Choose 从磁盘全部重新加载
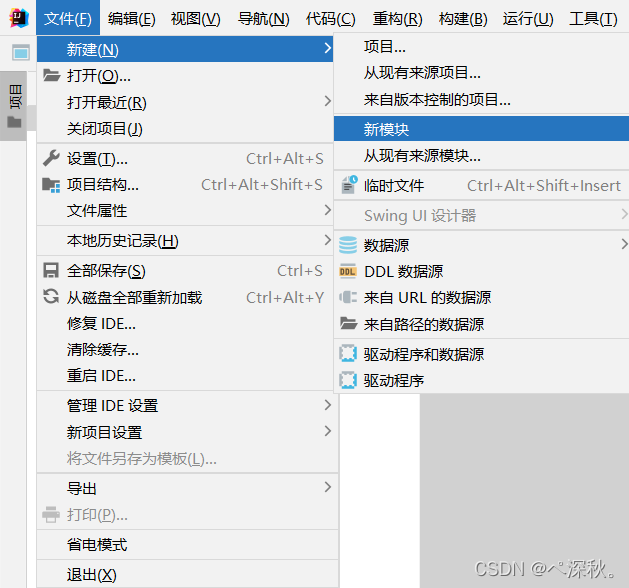 click(185, 297)
